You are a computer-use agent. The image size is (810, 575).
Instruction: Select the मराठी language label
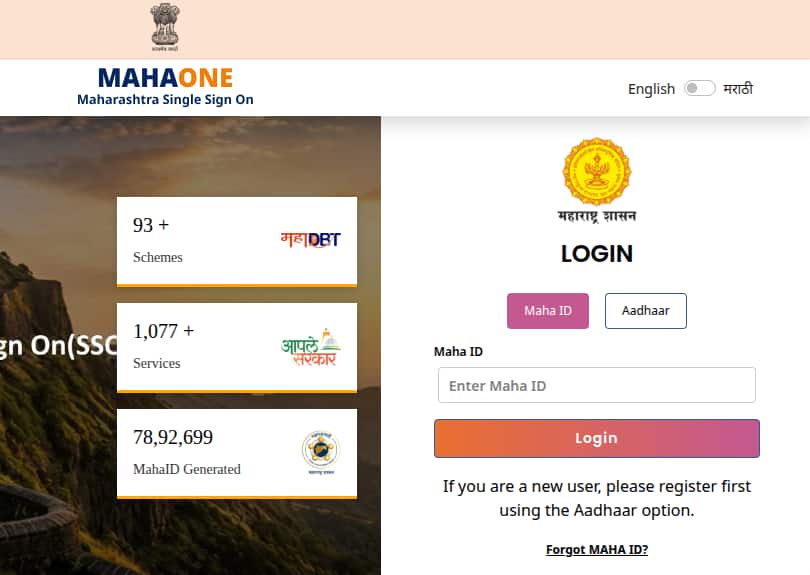[x=738, y=89]
